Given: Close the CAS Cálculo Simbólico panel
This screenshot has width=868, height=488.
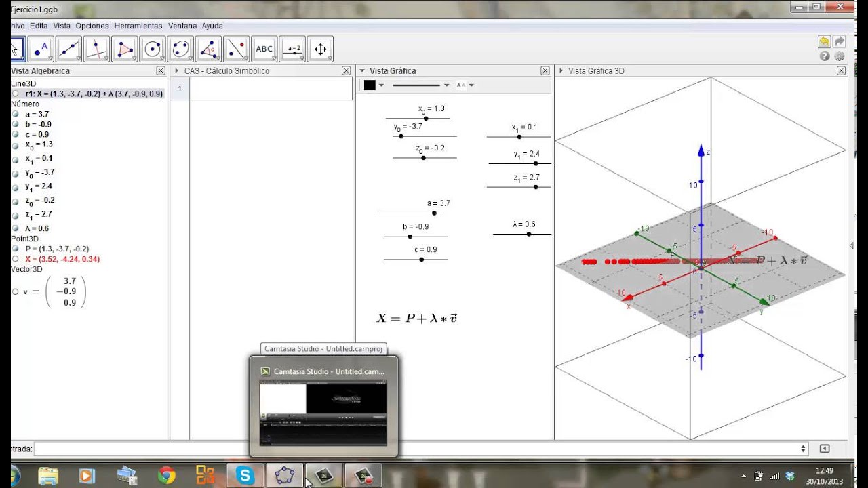Looking at the screenshot, I should (346, 70).
